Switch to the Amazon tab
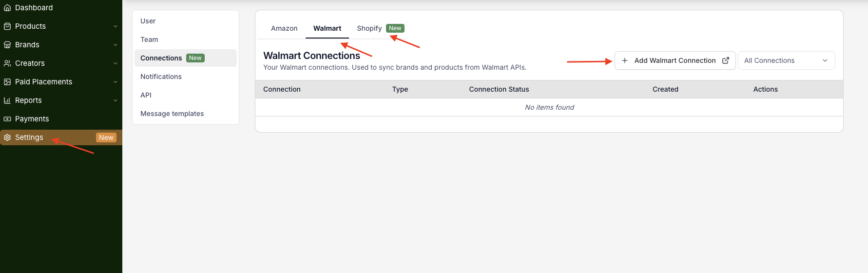The image size is (868, 273). pos(284,28)
